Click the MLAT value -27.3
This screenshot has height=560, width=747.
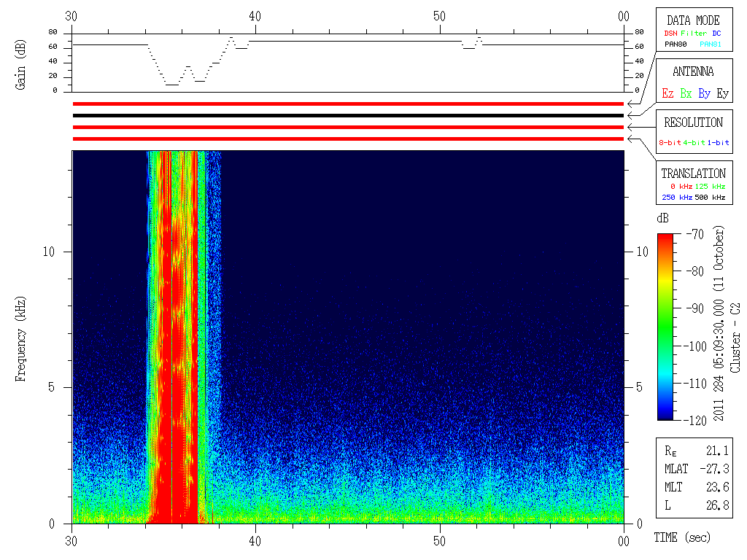pyautogui.click(x=715, y=469)
